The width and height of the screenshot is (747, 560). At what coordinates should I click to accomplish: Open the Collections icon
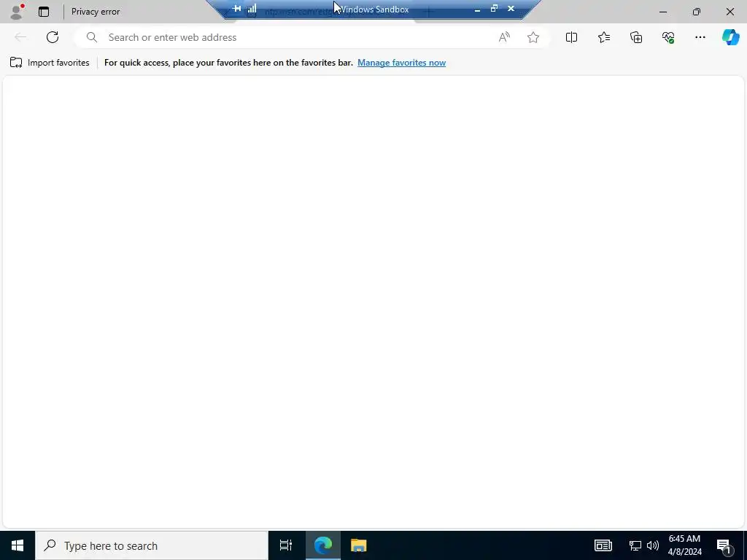[x=636, y=37]
